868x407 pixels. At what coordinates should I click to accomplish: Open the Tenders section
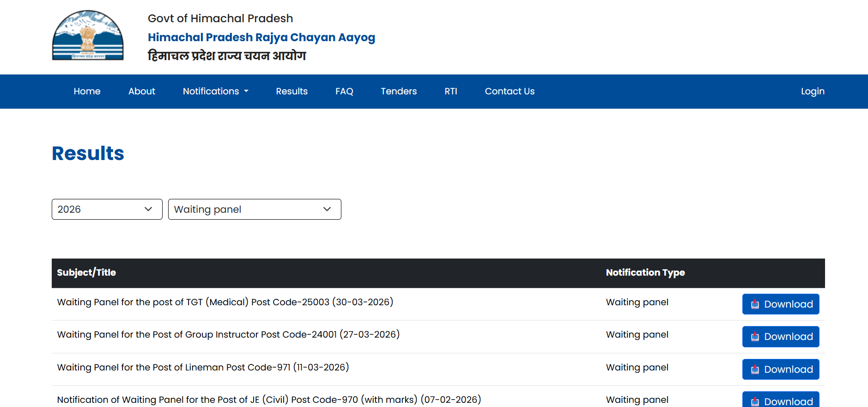tap(398, 92)
